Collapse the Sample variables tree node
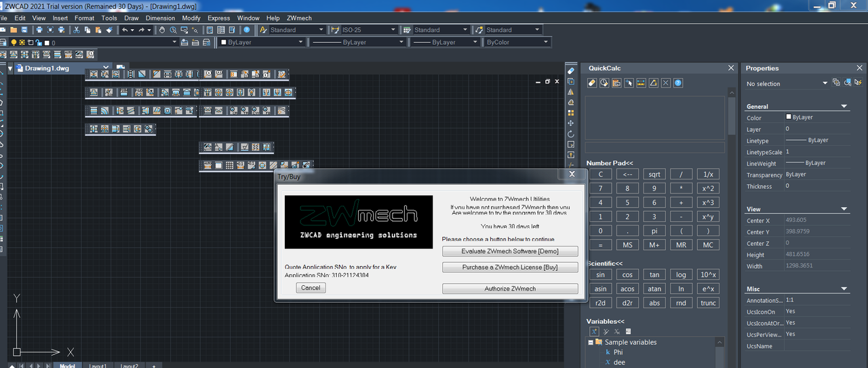868x368 pixels. [x=591, y=342]
